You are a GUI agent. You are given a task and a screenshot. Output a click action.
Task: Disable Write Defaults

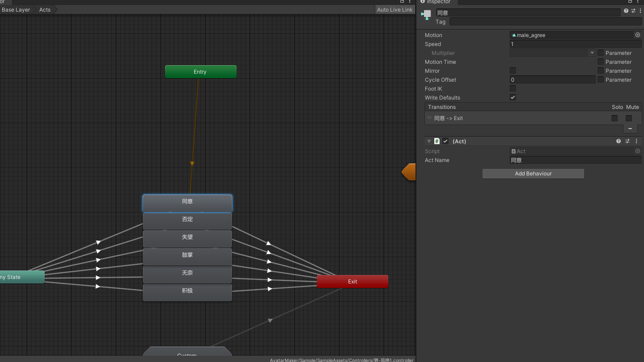point(512,97)
